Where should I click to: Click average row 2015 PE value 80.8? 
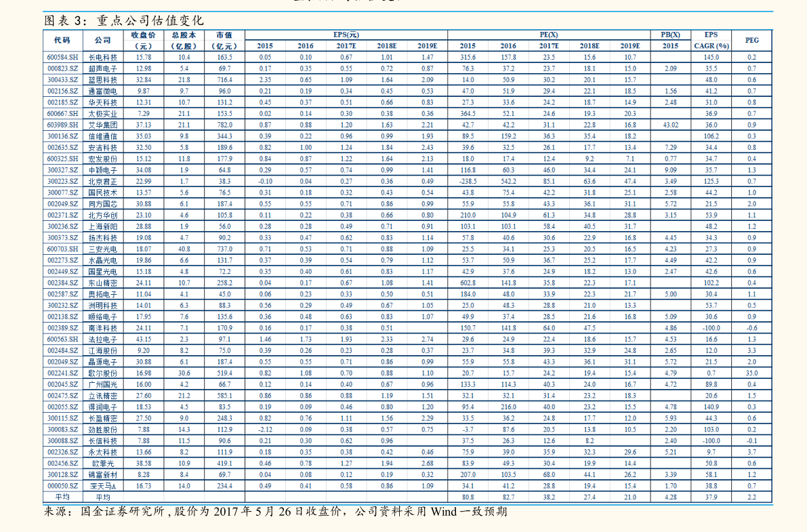point(468,497)
